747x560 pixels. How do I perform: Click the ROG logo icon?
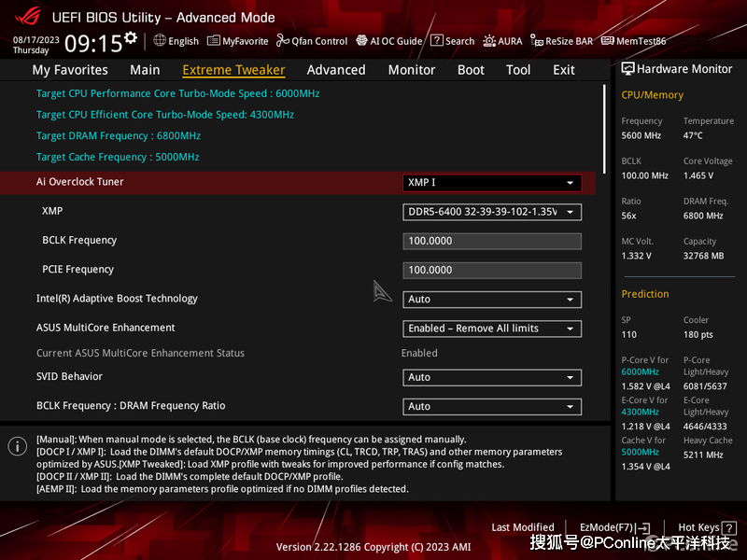28,16
